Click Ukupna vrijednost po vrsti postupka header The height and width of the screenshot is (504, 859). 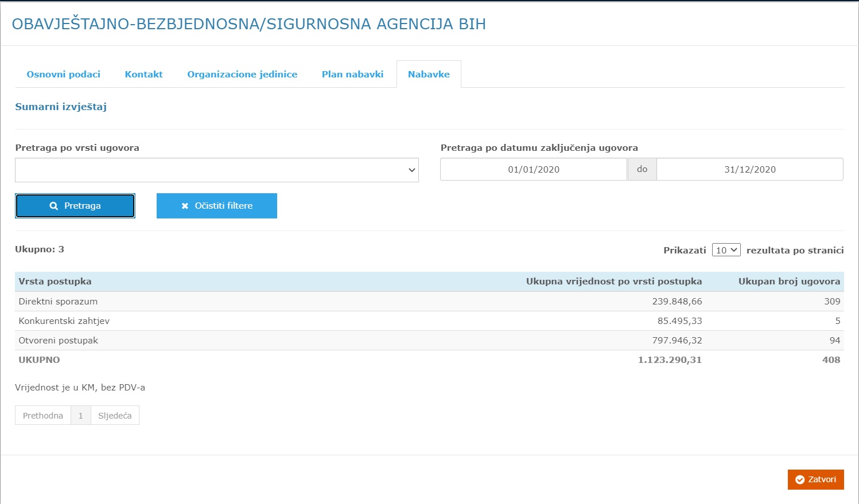[x=614, y=282]
